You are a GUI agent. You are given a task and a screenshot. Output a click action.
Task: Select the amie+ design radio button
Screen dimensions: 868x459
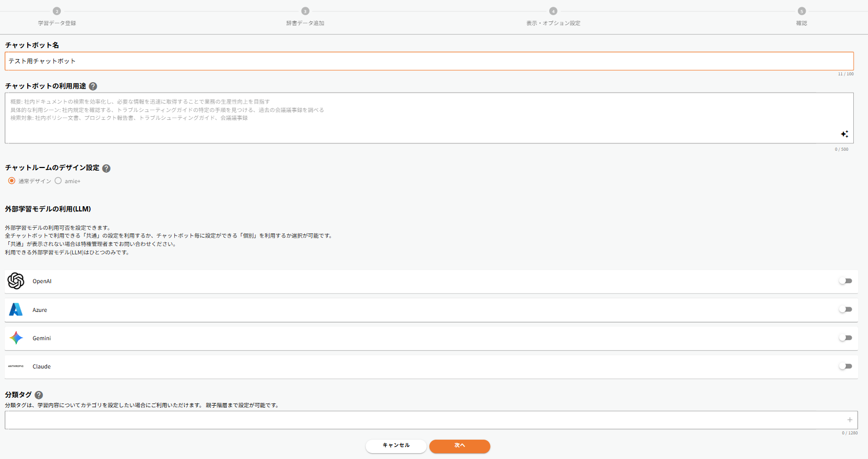58,181
